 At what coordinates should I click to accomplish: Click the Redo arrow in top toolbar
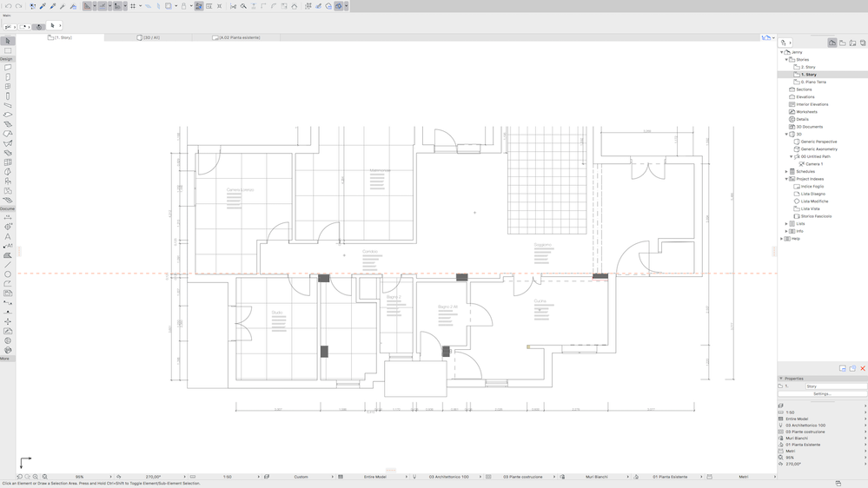[18, 6]
